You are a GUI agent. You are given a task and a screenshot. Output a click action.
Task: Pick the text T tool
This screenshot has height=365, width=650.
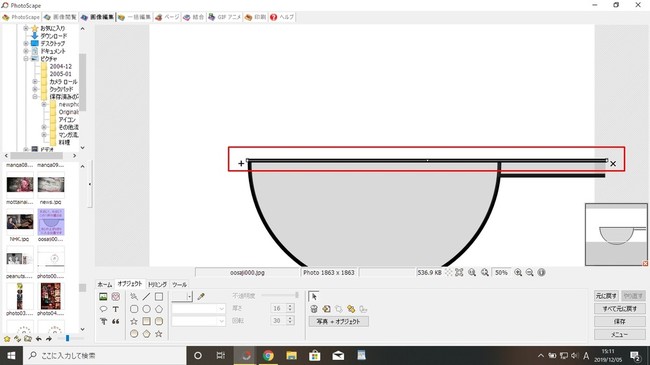(x=116, y=309)
